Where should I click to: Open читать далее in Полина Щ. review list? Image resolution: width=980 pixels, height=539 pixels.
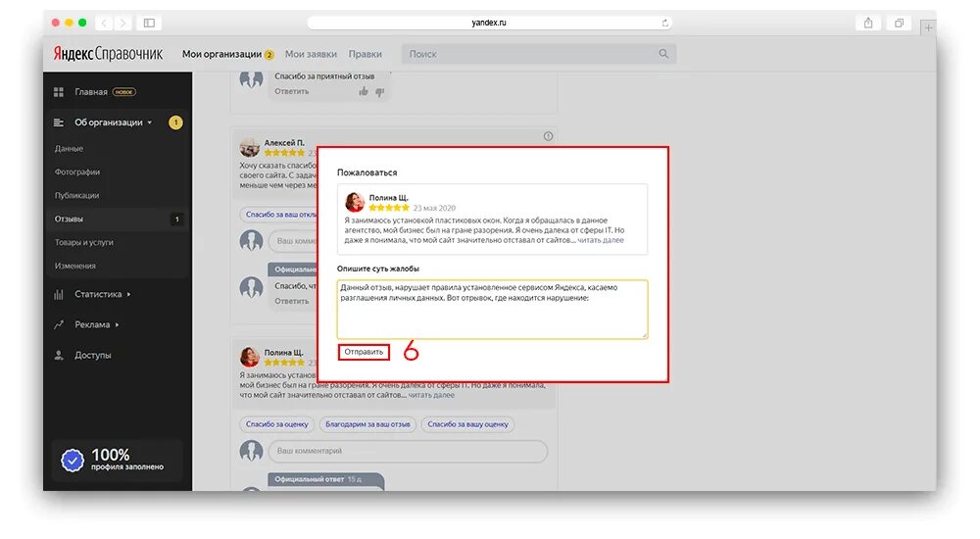[x=431, y=395]
